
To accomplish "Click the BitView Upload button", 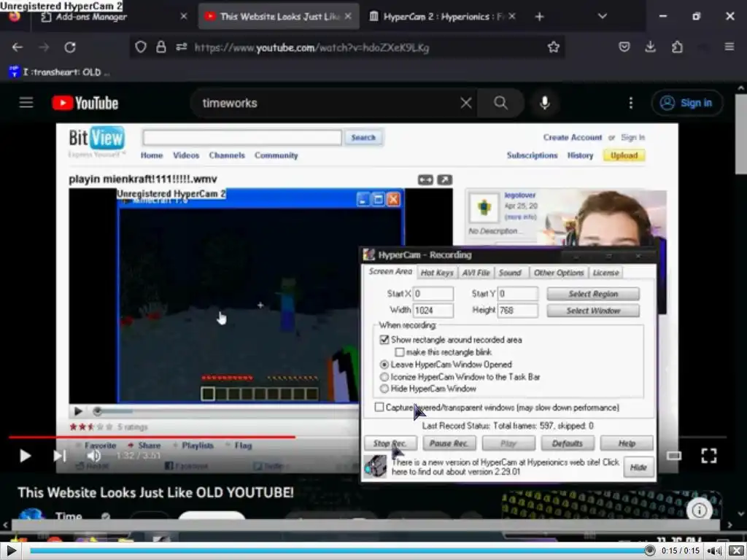I will click(x=624, y=155).
